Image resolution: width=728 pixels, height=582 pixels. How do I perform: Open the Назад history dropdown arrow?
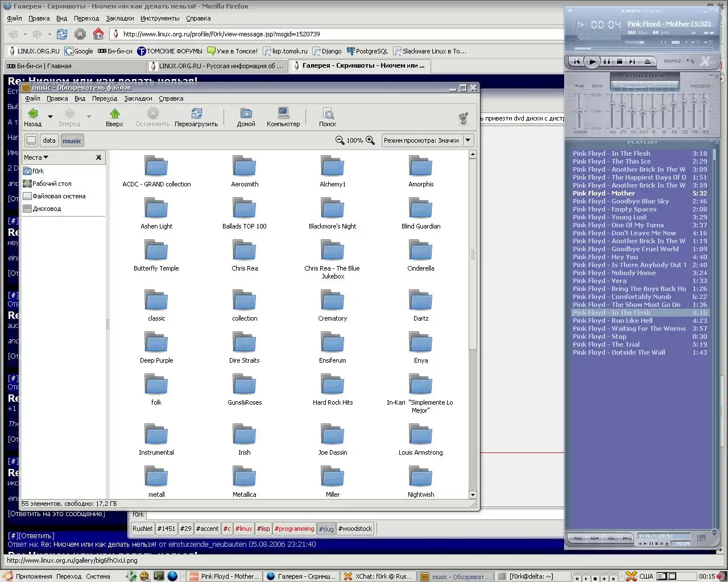click(50, 117)
